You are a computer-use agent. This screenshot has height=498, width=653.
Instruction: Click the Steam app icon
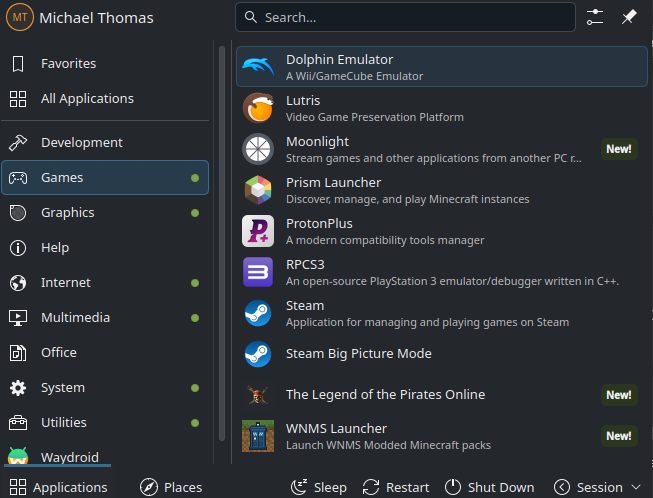258,313
